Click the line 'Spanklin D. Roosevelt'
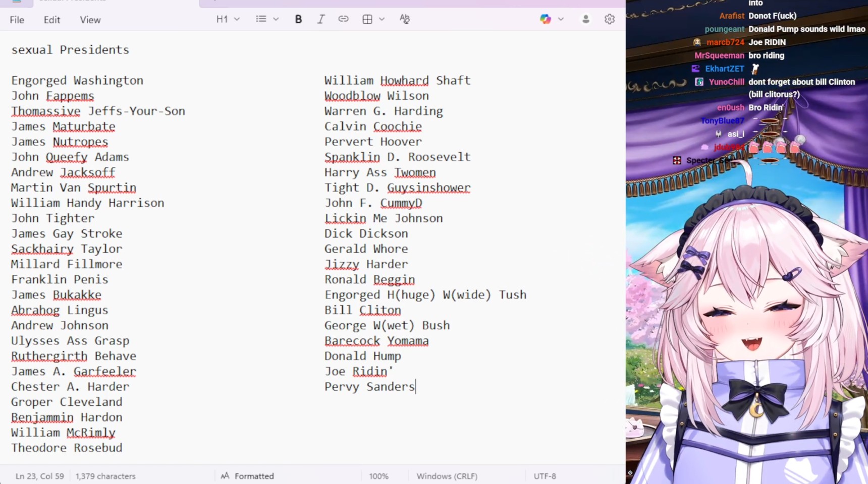 pos(397,157)
